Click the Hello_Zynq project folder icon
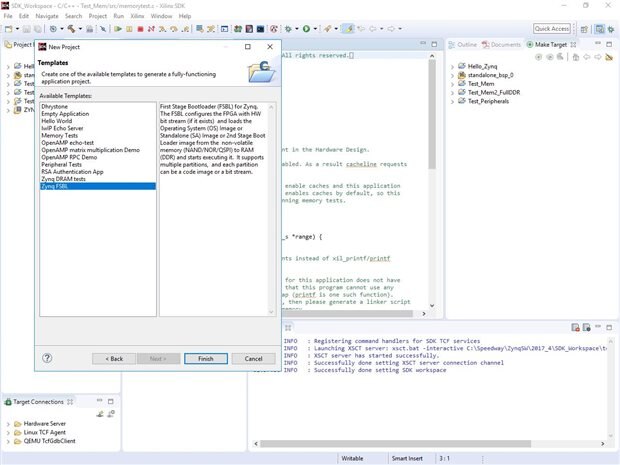 coord(461,65)
